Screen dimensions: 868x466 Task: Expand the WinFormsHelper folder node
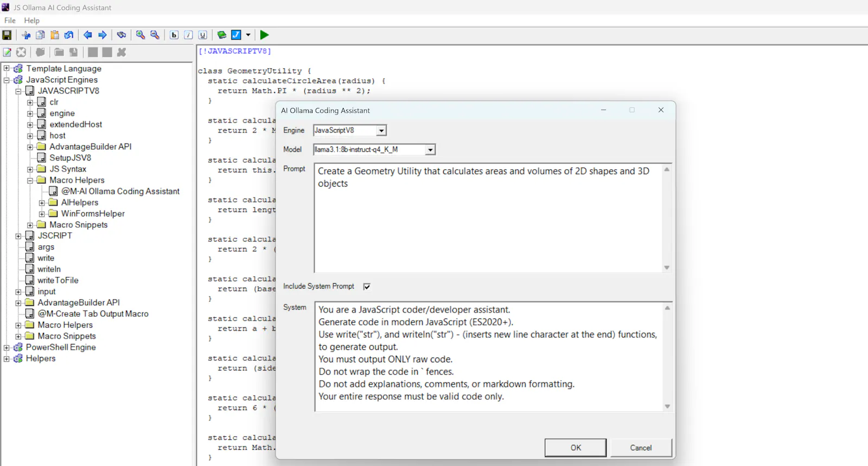point(42,214)
